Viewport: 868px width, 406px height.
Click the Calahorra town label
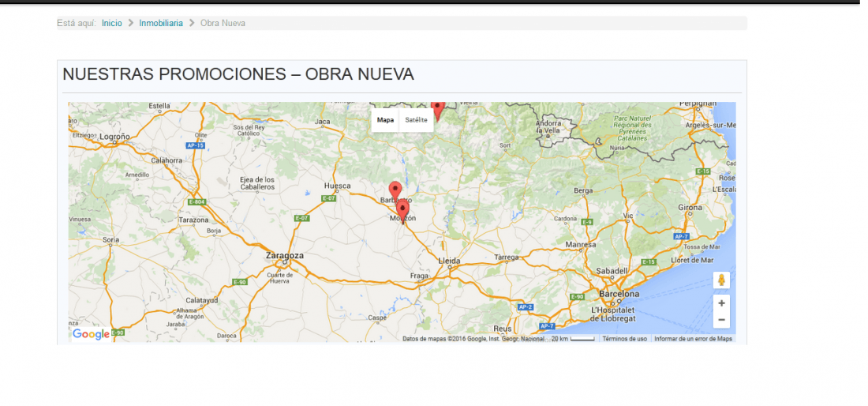tap(166, 160)
